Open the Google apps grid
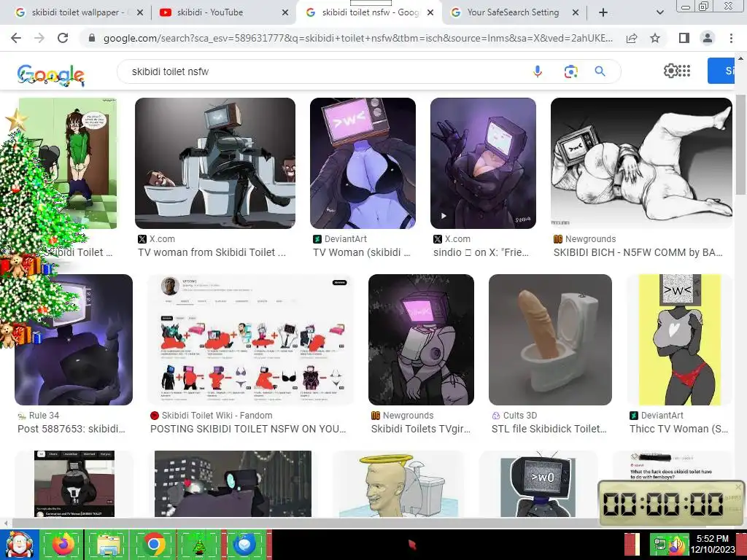The image size is (747, 560). point(684,71)
